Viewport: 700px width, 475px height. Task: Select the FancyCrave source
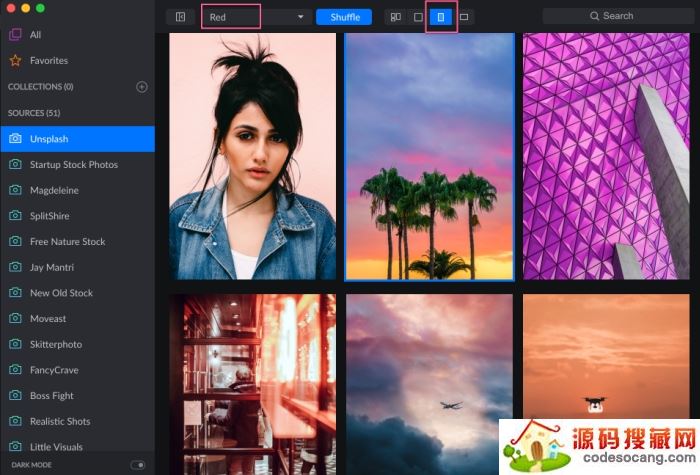[77, 370]
